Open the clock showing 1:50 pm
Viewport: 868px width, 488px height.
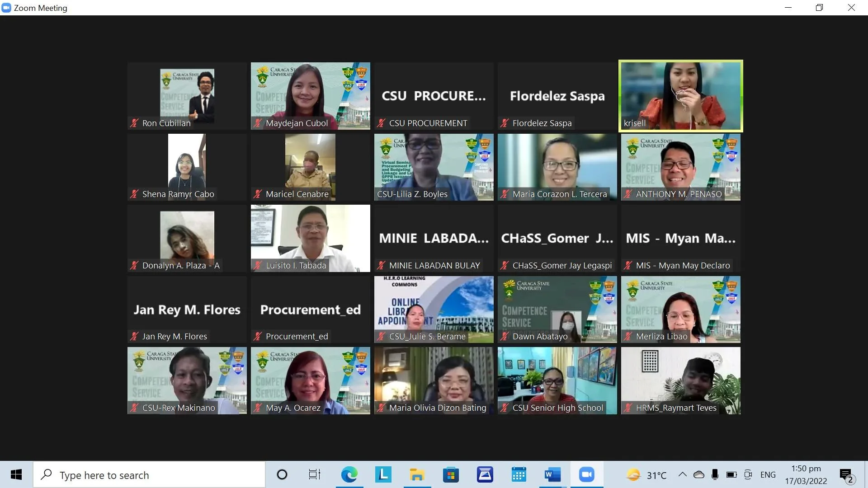coord(806,474)
